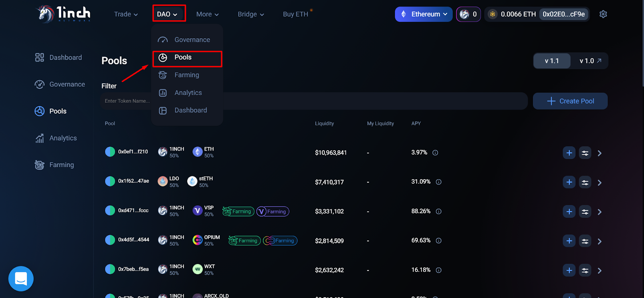
Task: Click the Enter Token Name filter field
Action: tap(314, 101)
